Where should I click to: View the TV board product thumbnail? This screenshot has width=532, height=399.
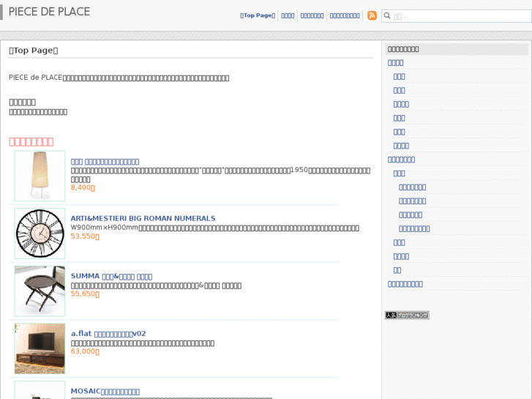(x=40, y=348)
